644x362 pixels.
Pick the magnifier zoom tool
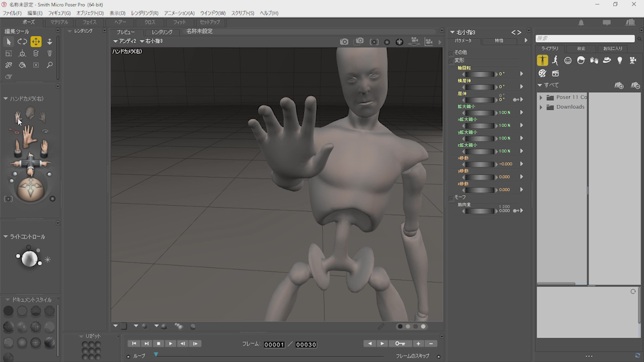click(x=49, y=65)
